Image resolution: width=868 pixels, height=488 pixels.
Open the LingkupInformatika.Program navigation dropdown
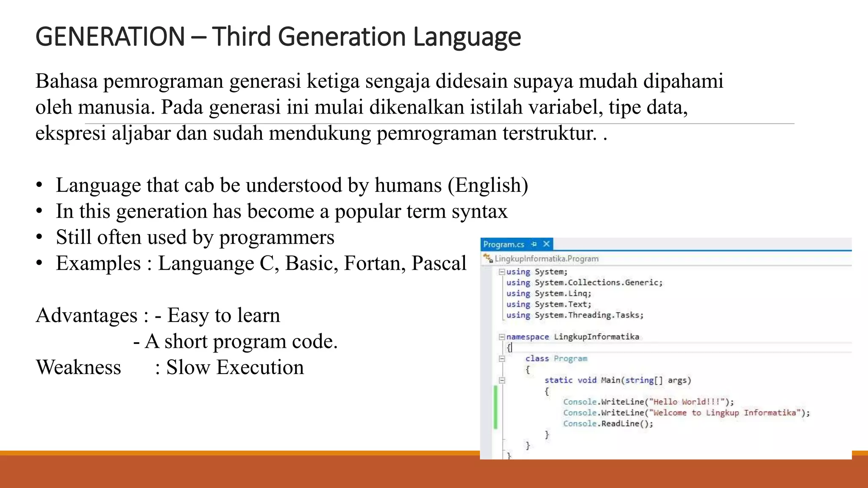pyautogui.click(x=547, y=259)
